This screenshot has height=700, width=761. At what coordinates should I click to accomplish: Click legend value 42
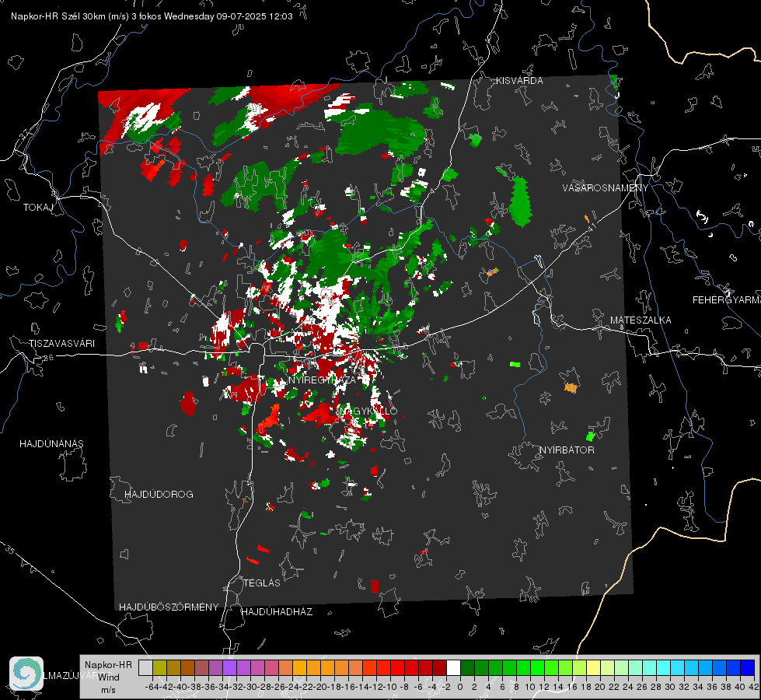tap(754, 687)
